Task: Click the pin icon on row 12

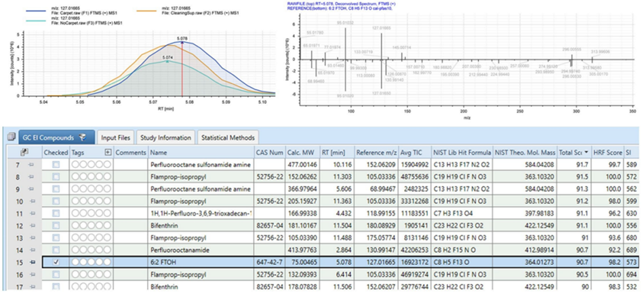Action: pos(30,226)
